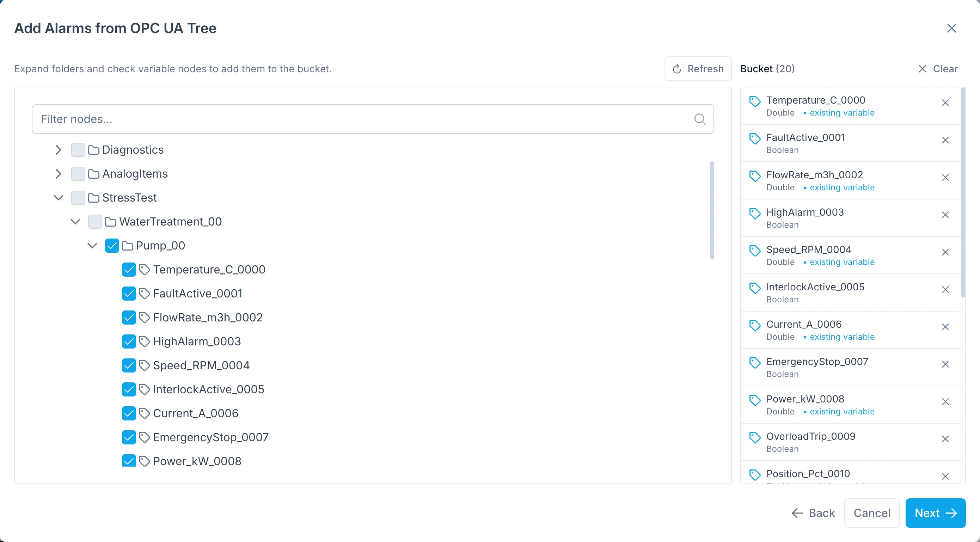This screenshot has width=980, height=542.
Task: Close the Add Alarms dialog
Action: (x=951, y=28)
